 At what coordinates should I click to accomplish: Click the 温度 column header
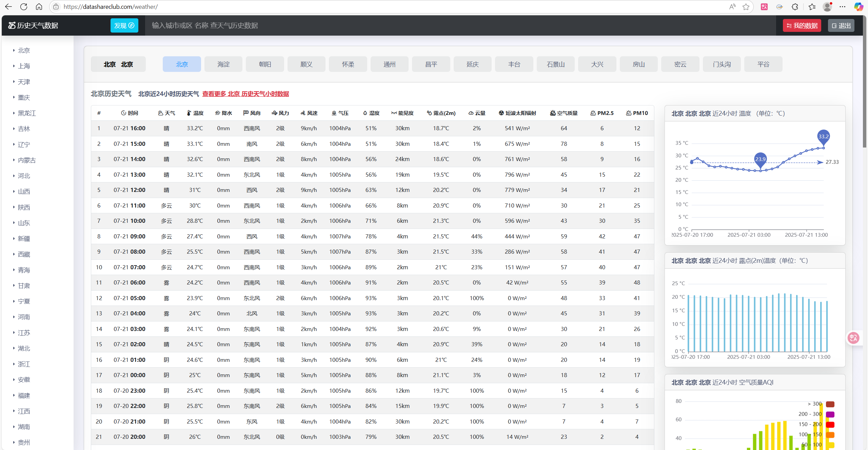(x=195, y=113)
